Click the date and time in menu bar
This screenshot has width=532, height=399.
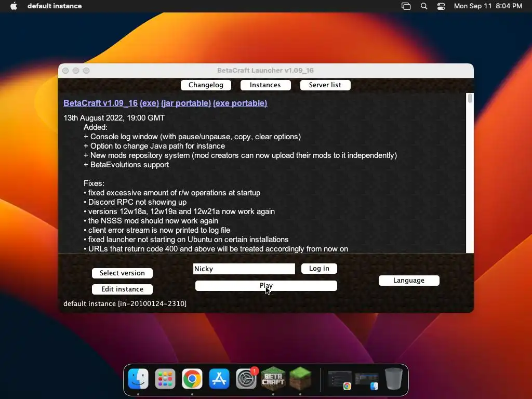tap(488, 6)
